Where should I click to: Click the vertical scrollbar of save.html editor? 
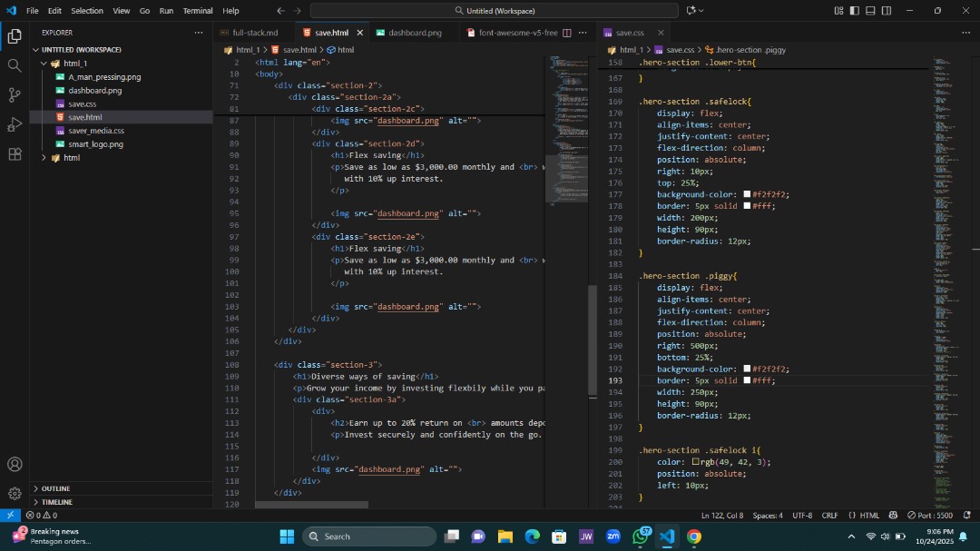(592, 340)
